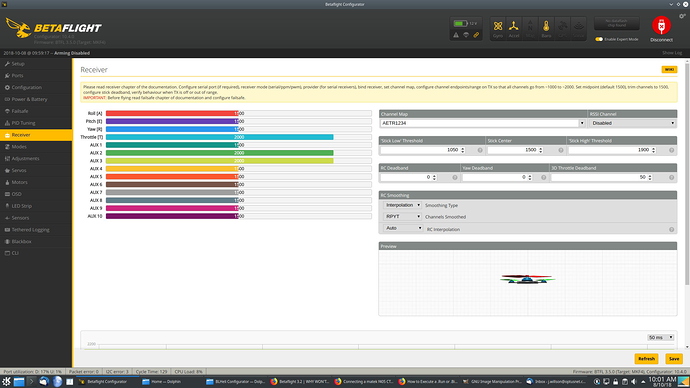
Task: Open the settings gear in the header
Action: coord(682,16)
